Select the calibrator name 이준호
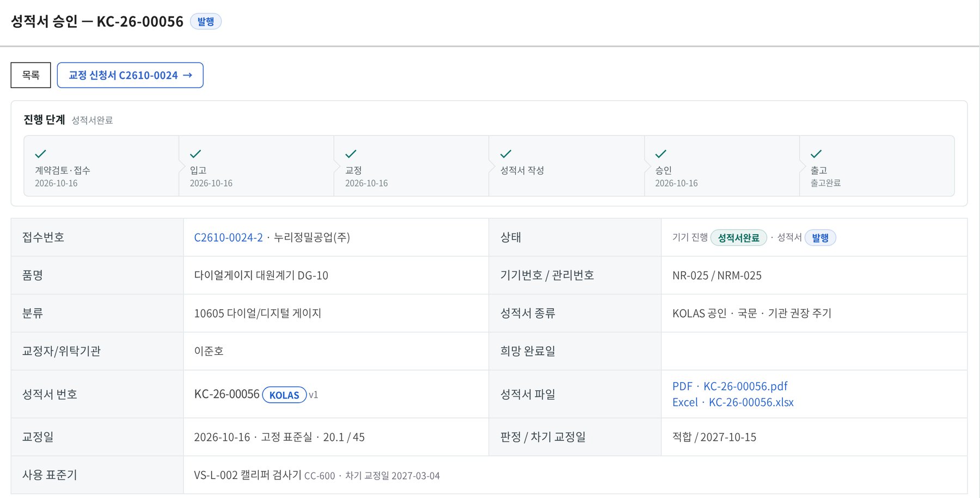 pos(209,351)
